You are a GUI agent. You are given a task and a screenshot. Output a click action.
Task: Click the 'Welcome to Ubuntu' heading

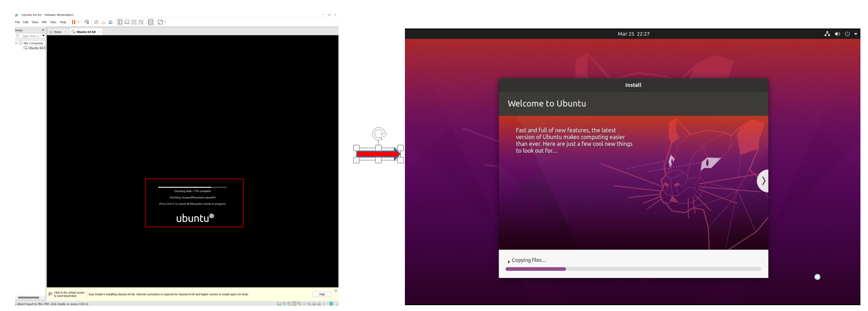click(547, 103)
